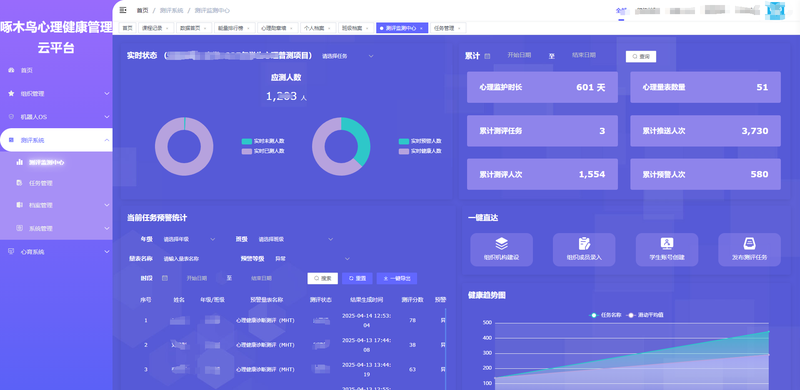Click the teal 实时预警人数 legend swatch
Viewport: 800px width, 390px height.
pos(404,141)
